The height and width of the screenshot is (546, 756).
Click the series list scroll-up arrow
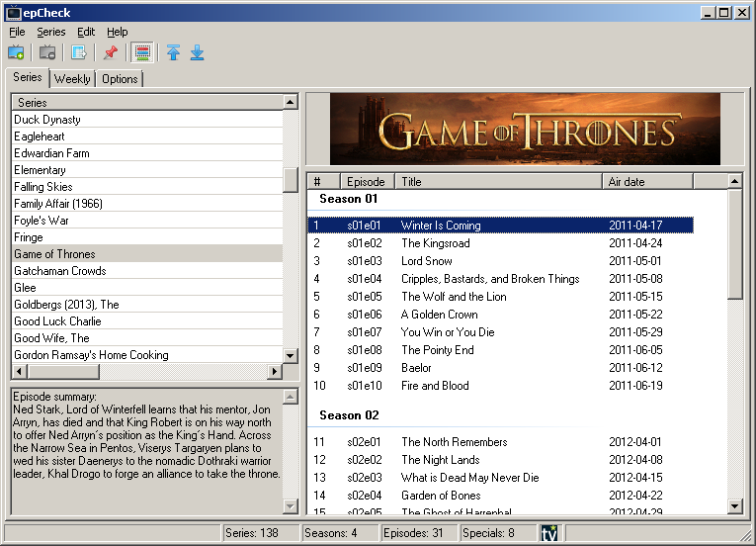[x=290, y=102]
